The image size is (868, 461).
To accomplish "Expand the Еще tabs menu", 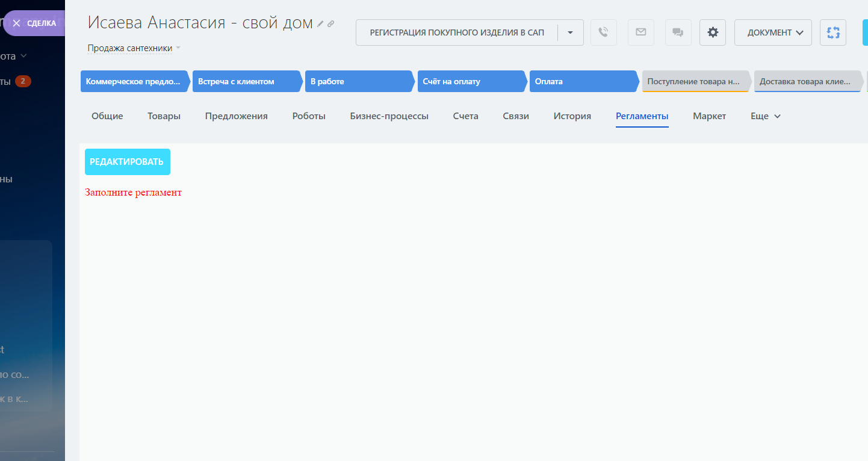I will [766, 116].
